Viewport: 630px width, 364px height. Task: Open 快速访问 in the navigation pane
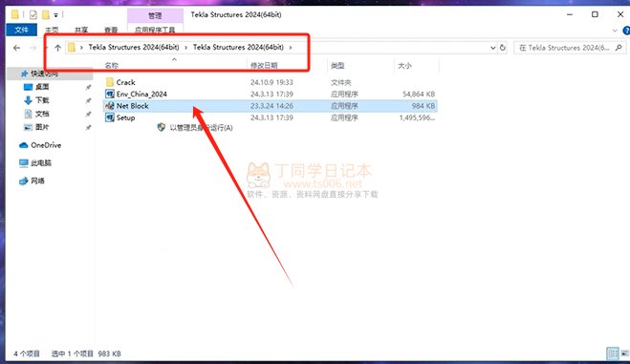(x=44, y=74)
